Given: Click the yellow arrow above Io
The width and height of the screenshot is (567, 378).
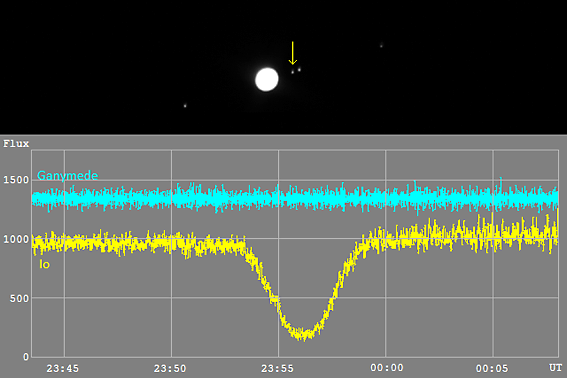Looking at the screenshot, I should click(x=293, y=53).
